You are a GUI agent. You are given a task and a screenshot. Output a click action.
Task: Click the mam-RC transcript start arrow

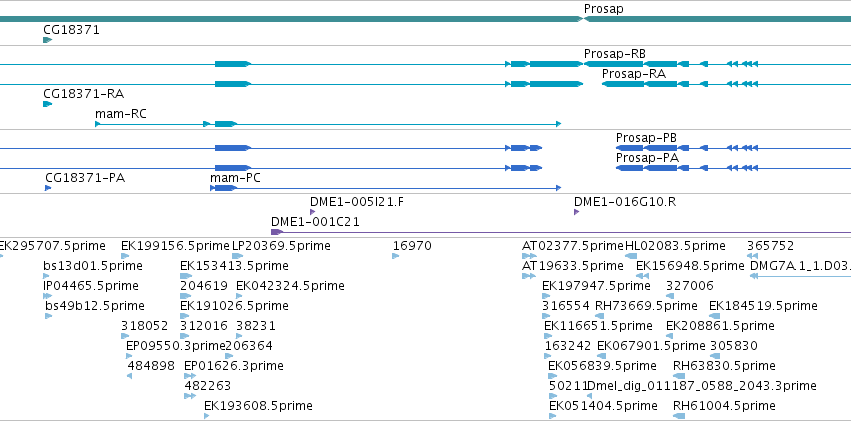click(x=98, y=124)
